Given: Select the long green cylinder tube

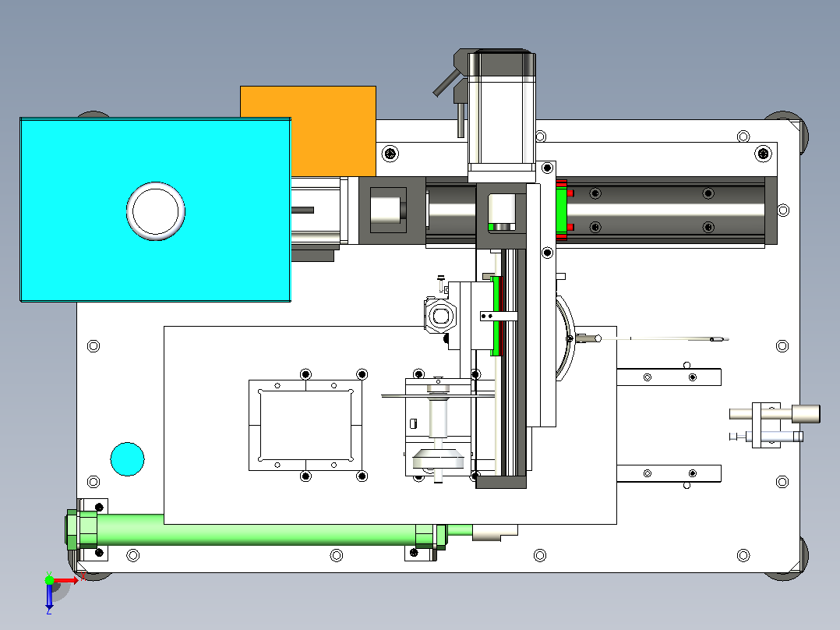Looking at the screenshot, I should [x=257, y=530].
